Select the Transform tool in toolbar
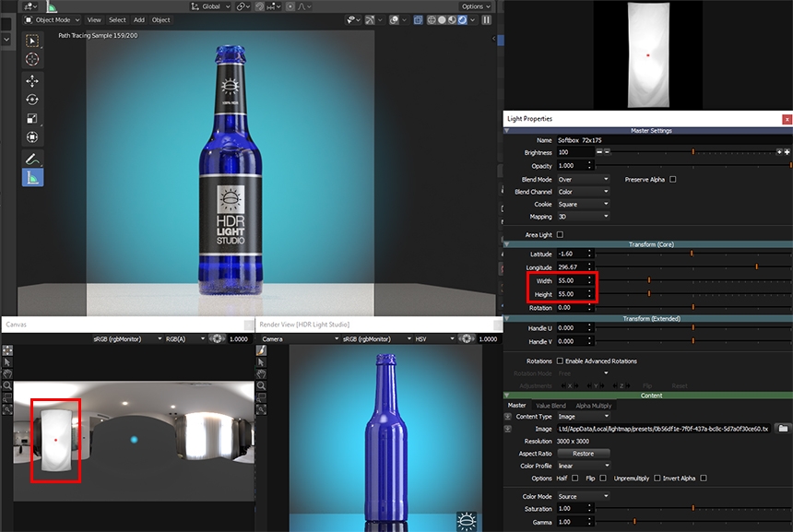 click(x=32, y=137)
